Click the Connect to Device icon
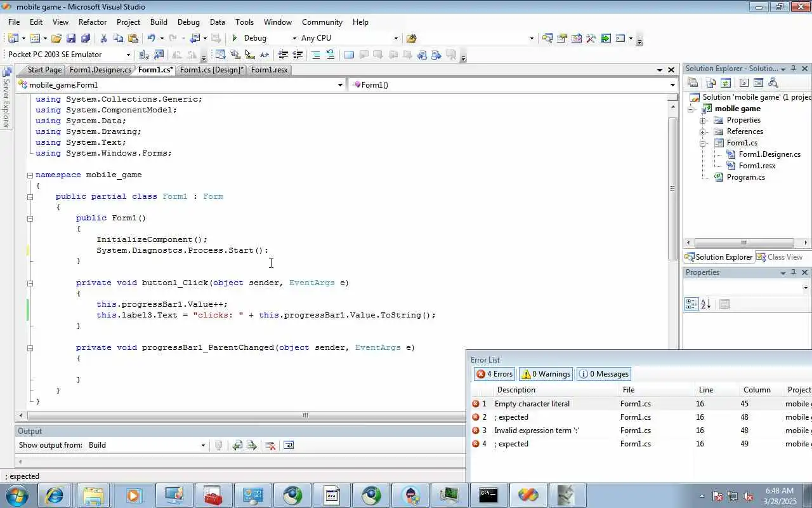The height and width of the screenshot is (508, 812). click(144, 55)
